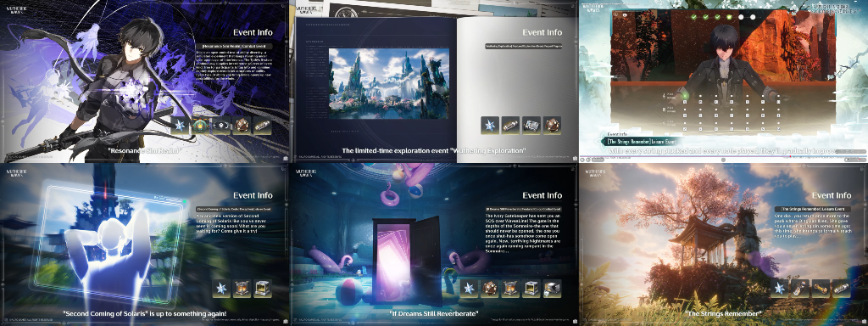Image resolution: width=868 pixels, height=326 pixels.
Task: Click tube reward icon in Wuthering Exploration panel
Action: tap(510, 126)
